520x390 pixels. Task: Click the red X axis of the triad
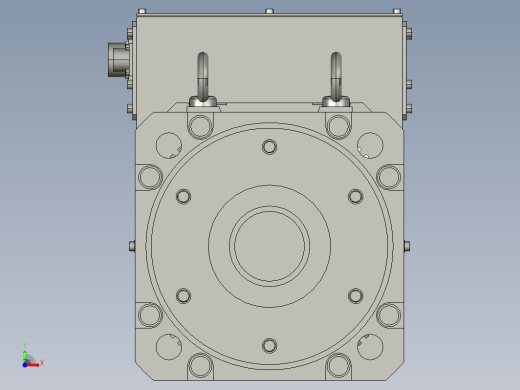pos(33,365)
